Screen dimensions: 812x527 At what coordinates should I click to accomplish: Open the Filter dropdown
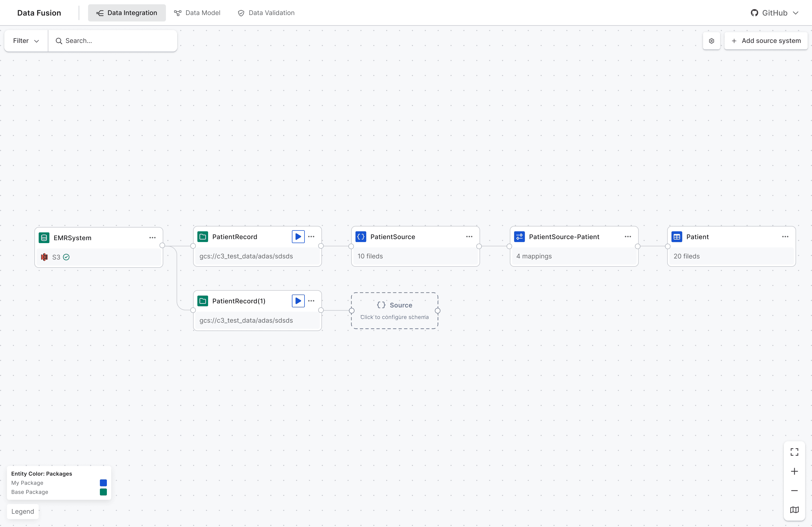coord(25,41)
